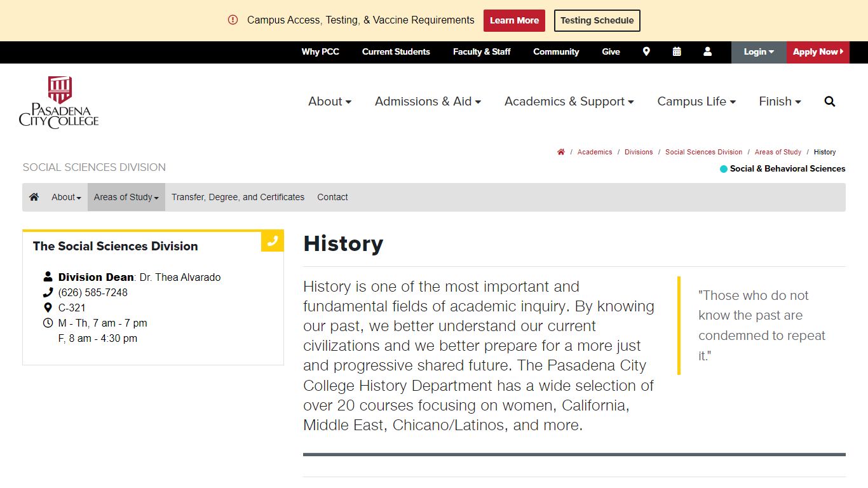This screenshot has height=488, width=868.
Task: Click the user profile icon in top bar
Action: click(x=707, y=52)
